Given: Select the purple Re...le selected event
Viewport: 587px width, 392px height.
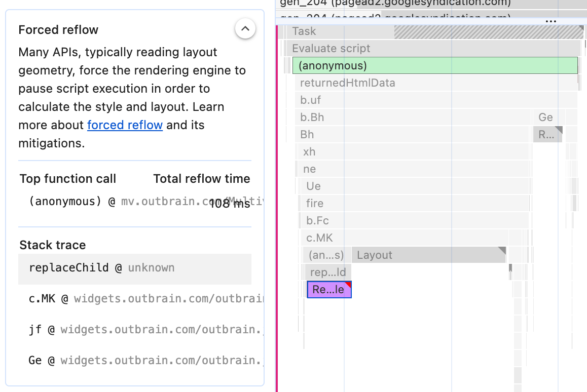Looking at the screenshot, I should [328, 289].
